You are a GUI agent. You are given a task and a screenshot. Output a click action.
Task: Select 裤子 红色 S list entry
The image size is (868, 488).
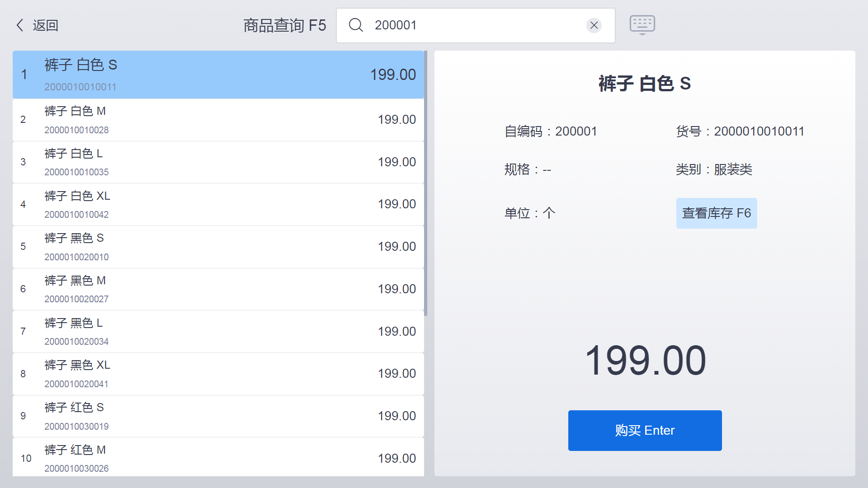pos(218,416)
